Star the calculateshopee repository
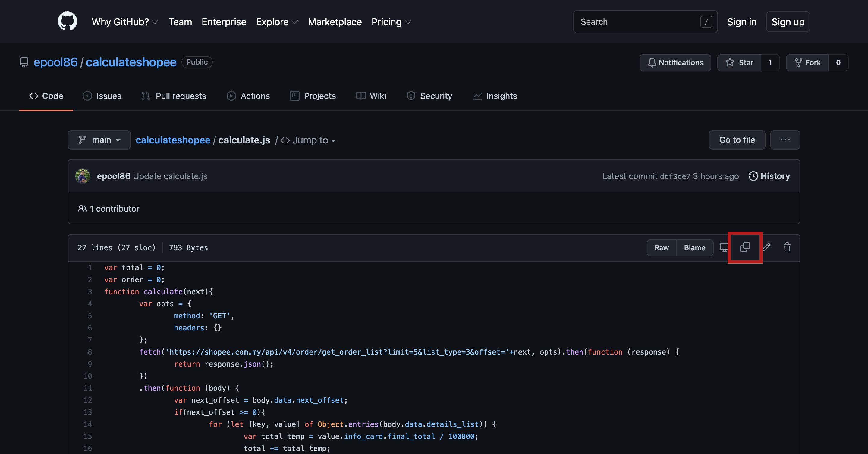868x454 pixels. pyautogui.click(x=739, y=62)
